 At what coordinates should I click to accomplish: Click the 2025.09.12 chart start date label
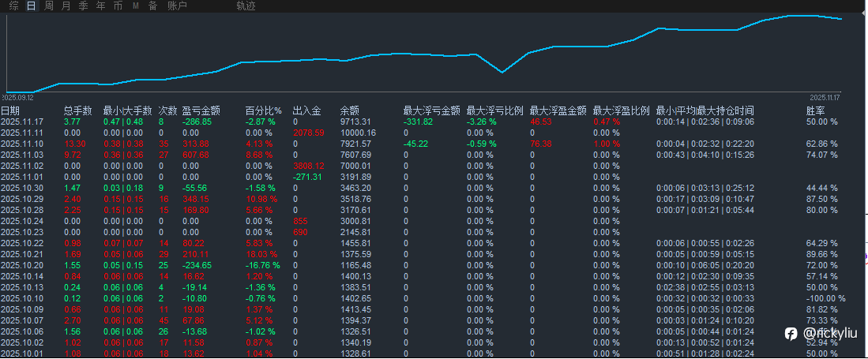(17, 97)
